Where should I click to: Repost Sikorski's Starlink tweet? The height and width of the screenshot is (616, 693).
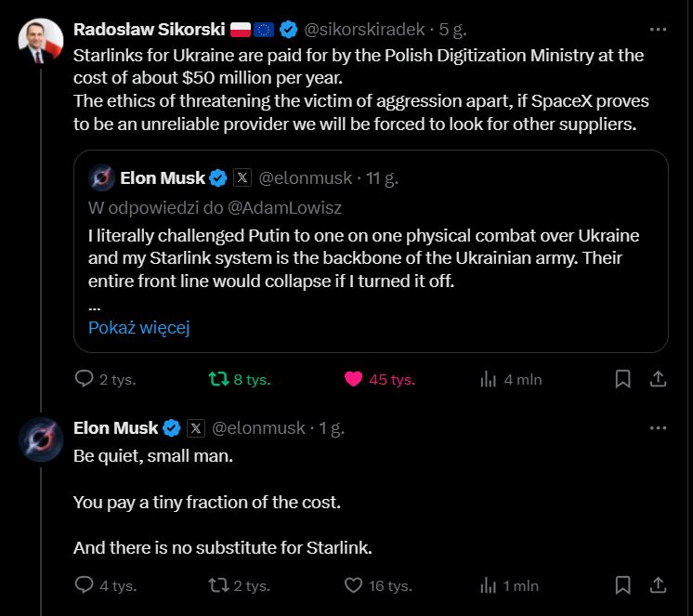click(x=218, y=379)
